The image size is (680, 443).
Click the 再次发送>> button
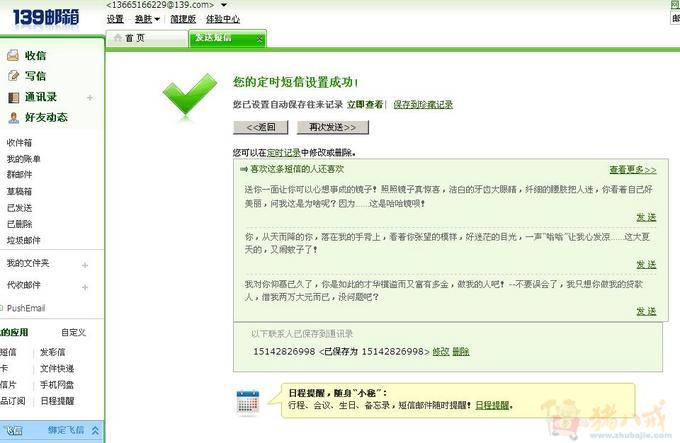(x=333, y=127)
